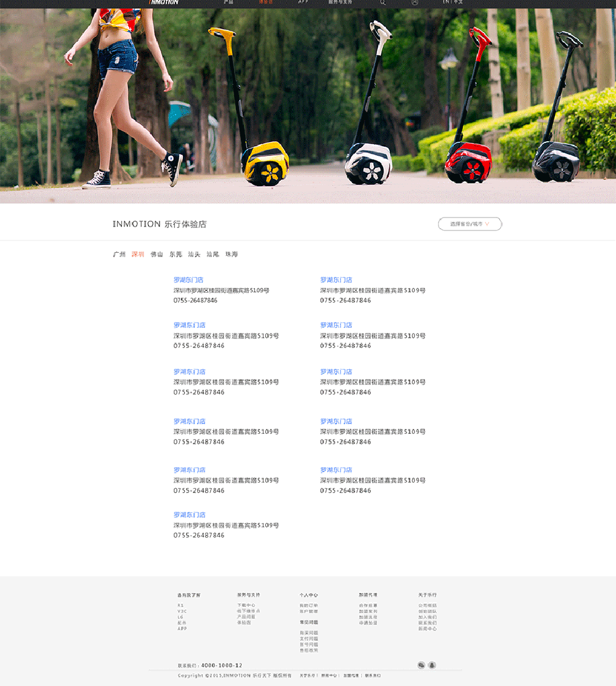Click the 选购及了解 footer column heading

click(189, 595)
